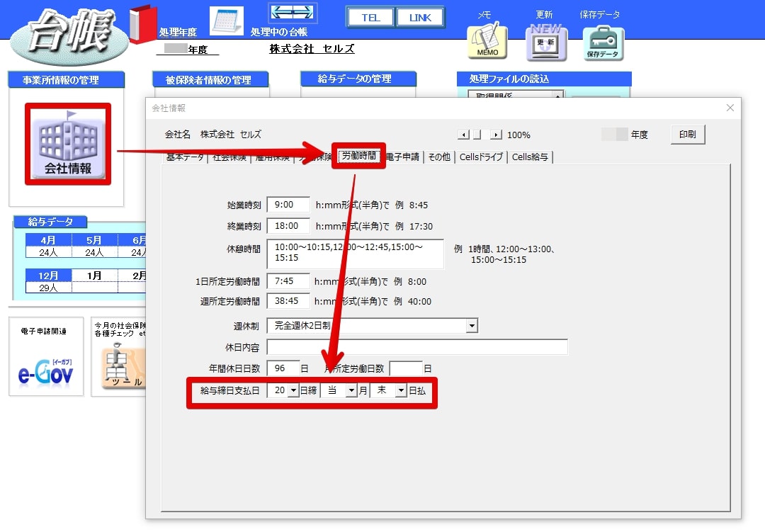Expand the 週休制 dropdown
The width and height of the screenshot is (765, 532).
click(x=471, y=326)
